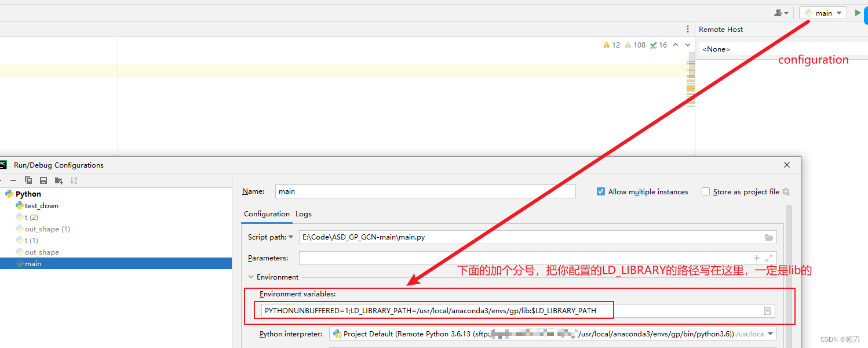Copy the selected run configuration
This screenshot has width=868, height=348.
click(28, 180)
